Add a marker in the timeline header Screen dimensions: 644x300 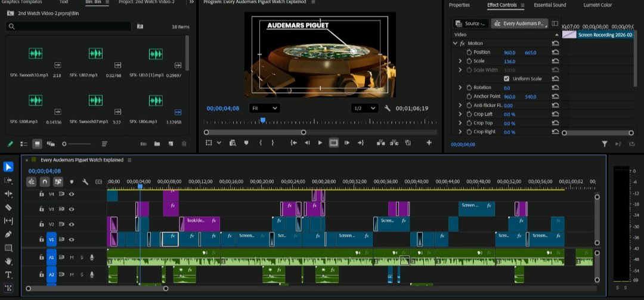coord(72,182)
